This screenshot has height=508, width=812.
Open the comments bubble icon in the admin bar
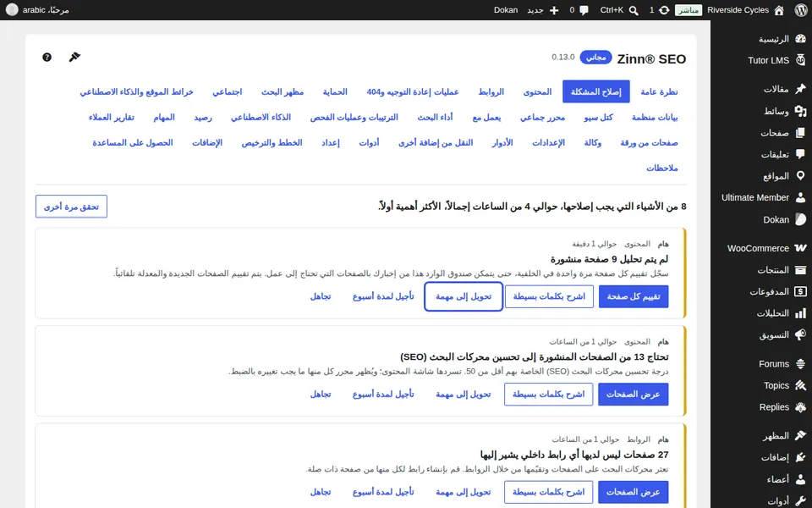coord(584,10)
